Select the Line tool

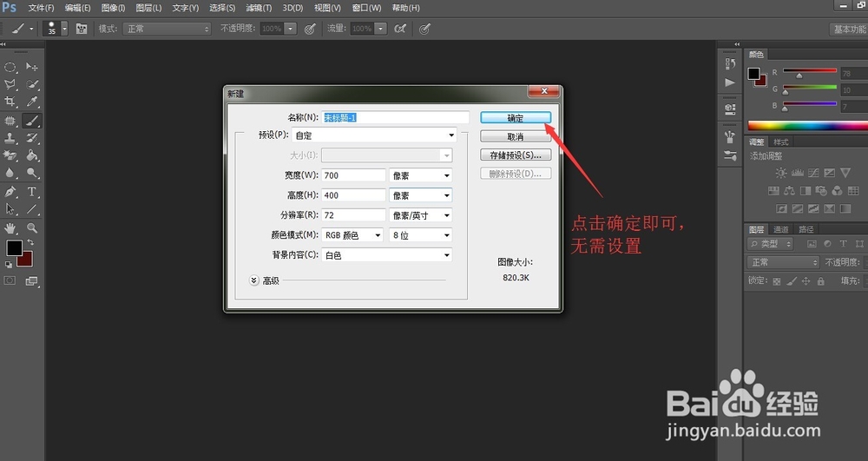[32, 209]
